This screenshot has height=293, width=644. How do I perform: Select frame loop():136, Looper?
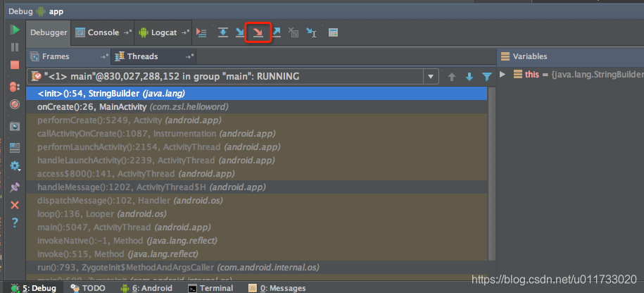click(257, 213)
